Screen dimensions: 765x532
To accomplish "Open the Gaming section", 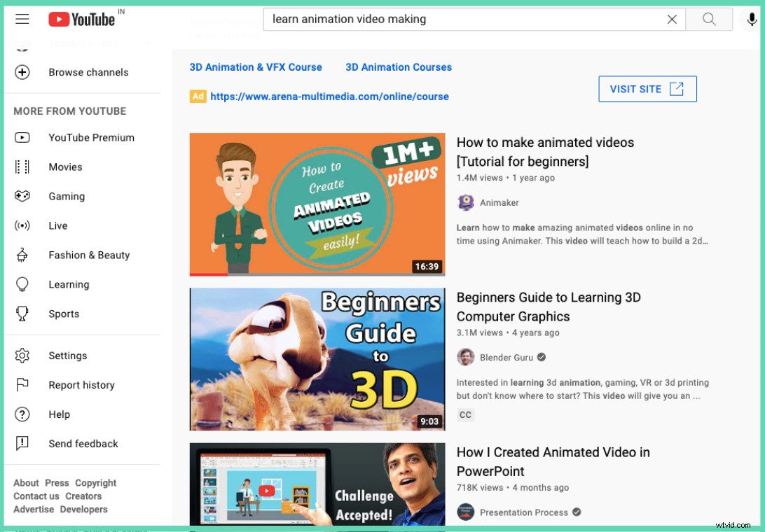I will coord(67,196).
